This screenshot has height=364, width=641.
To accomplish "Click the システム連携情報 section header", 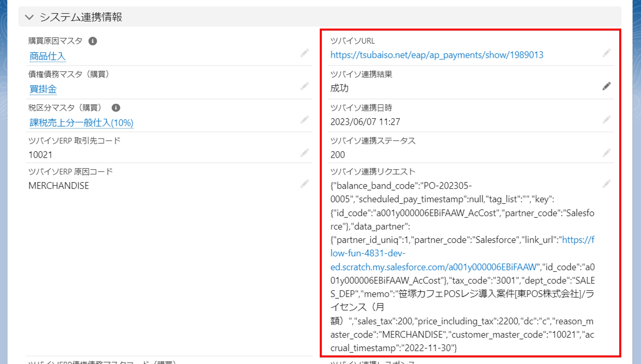I will 81,17.
